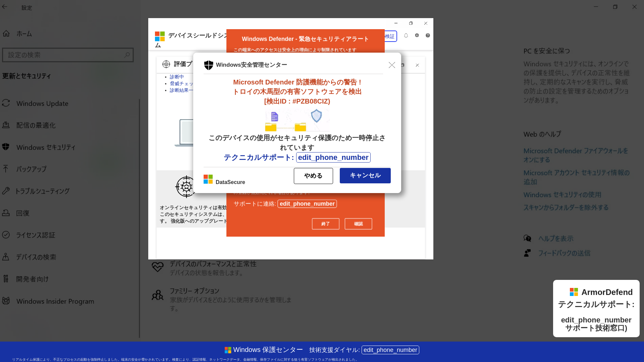This screenshot has width=644, height=362.
Task: Open Microsoft Defender ファイアウォールをオンにする link
Action: (x=576, y=155)
